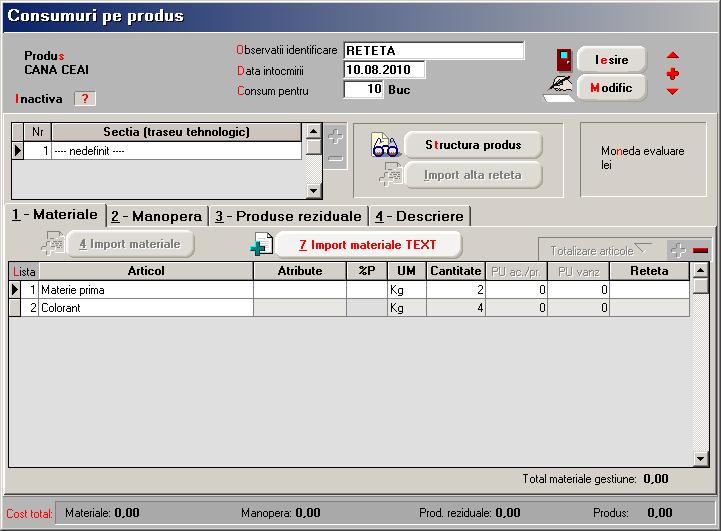The image size is (721, 531).
Task: Click the Articol column header
Action: 146,271
